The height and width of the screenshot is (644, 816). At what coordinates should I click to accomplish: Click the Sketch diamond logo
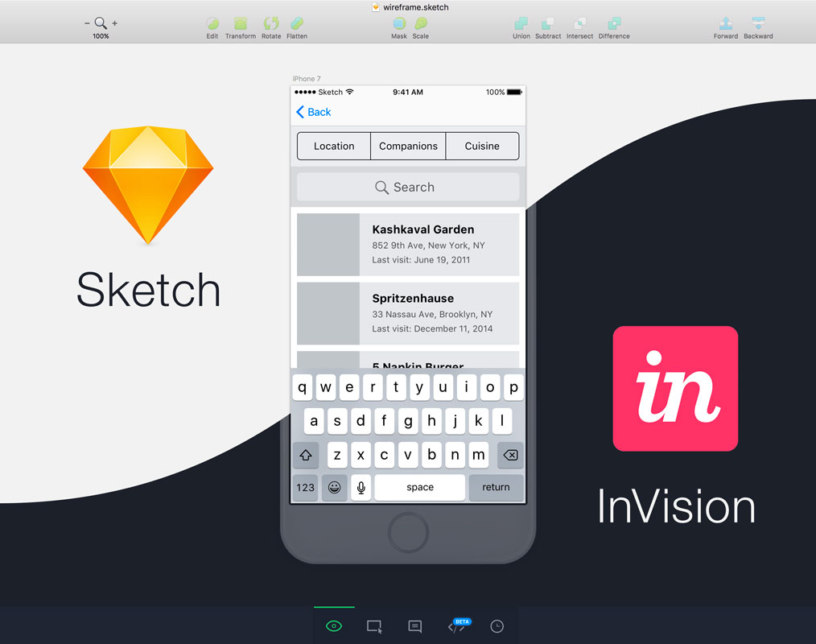[x=148, y=185]
